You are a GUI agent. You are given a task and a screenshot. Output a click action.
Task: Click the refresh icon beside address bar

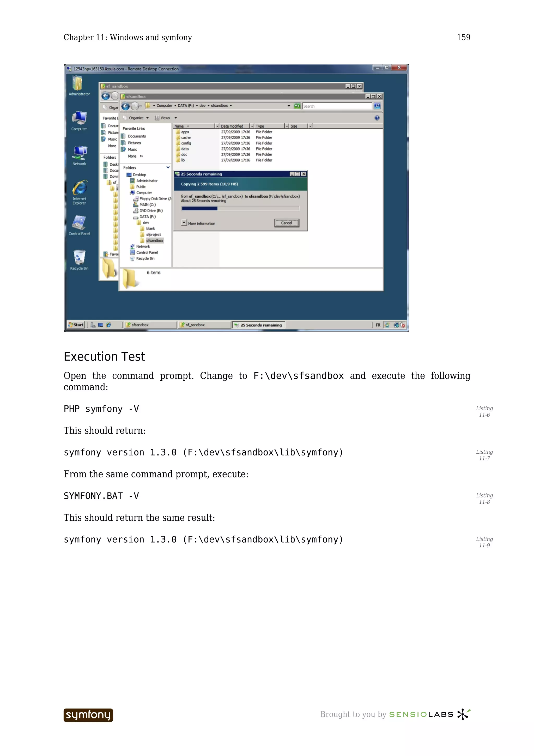tap(297, 106)
